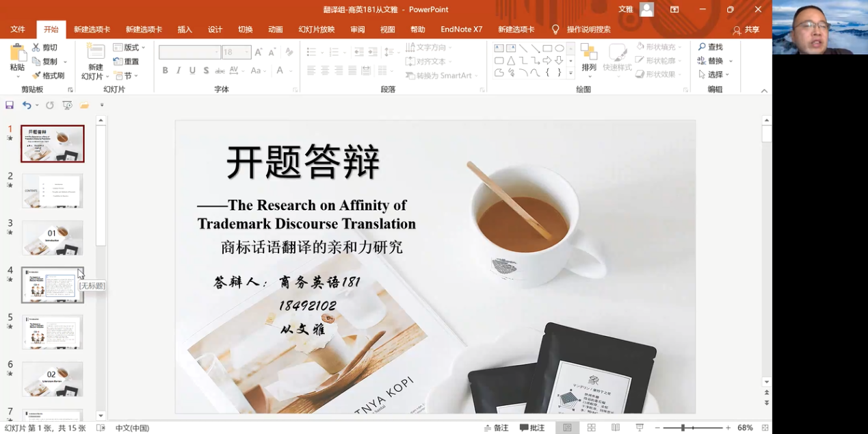Toggle Bold formatting
Viewport: 868px width, 434px height.
[165, 71]
